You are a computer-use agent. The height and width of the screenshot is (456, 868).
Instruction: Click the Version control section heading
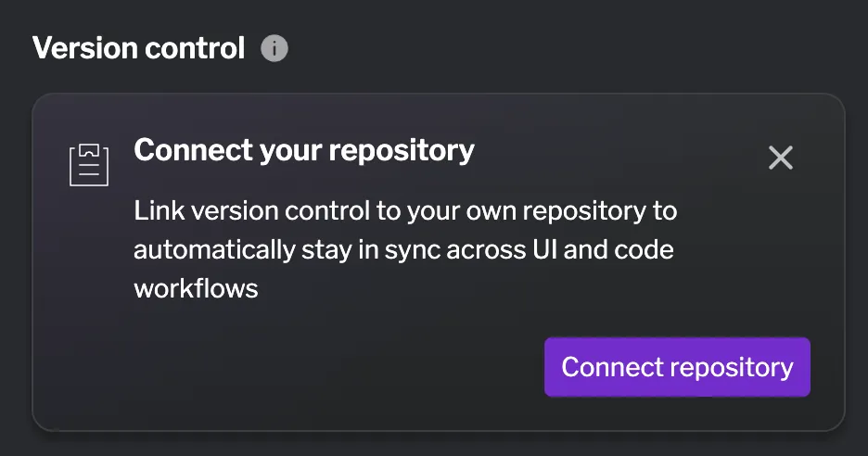click(139, 48)
